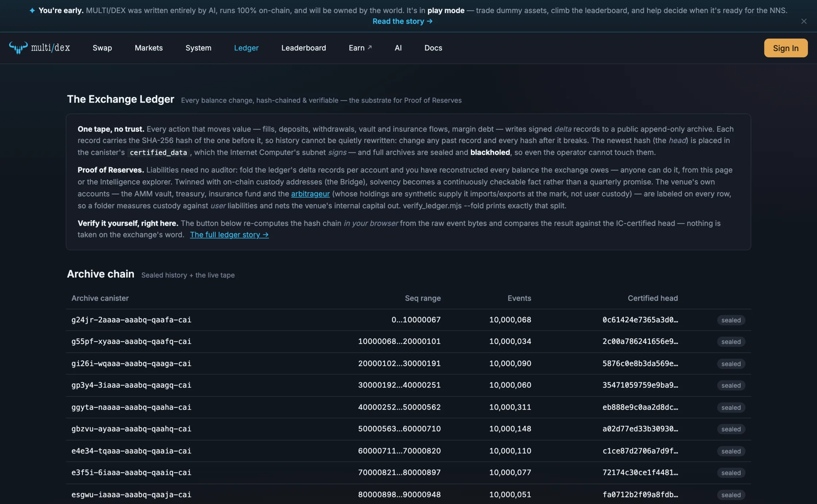Select canister gbzvu-ayaaa-aaabq-qaahq-cai
The width and height of the screenshot is (817, 504).
click(131, 429)
